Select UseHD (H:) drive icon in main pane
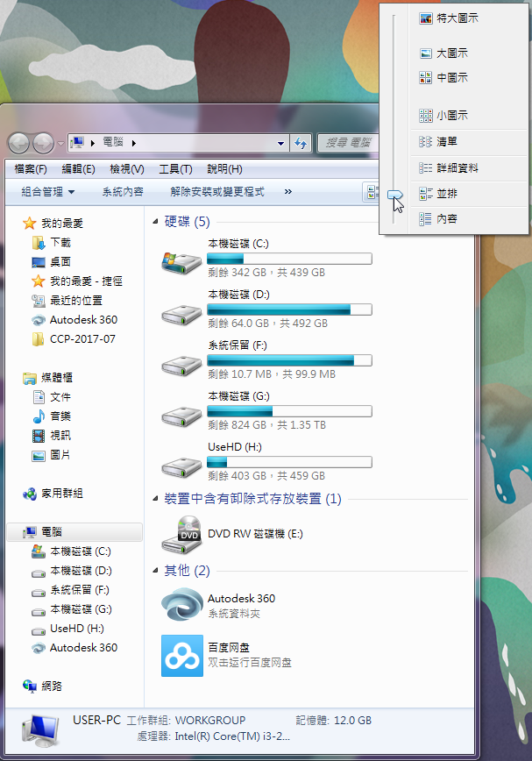Image resolution: width=532 pixels, height=761 pixels. point(181,468)
